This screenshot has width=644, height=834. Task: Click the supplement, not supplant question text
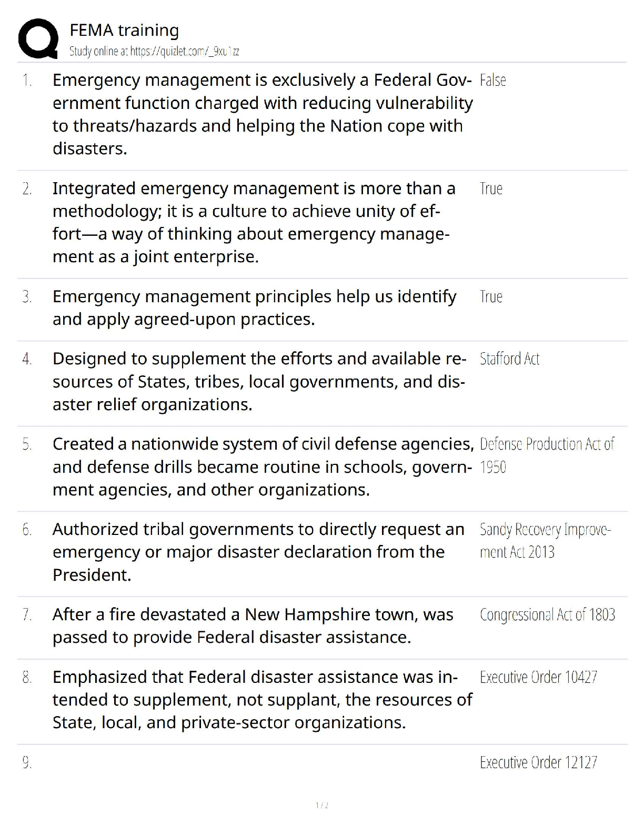click(x=262, y=700)
